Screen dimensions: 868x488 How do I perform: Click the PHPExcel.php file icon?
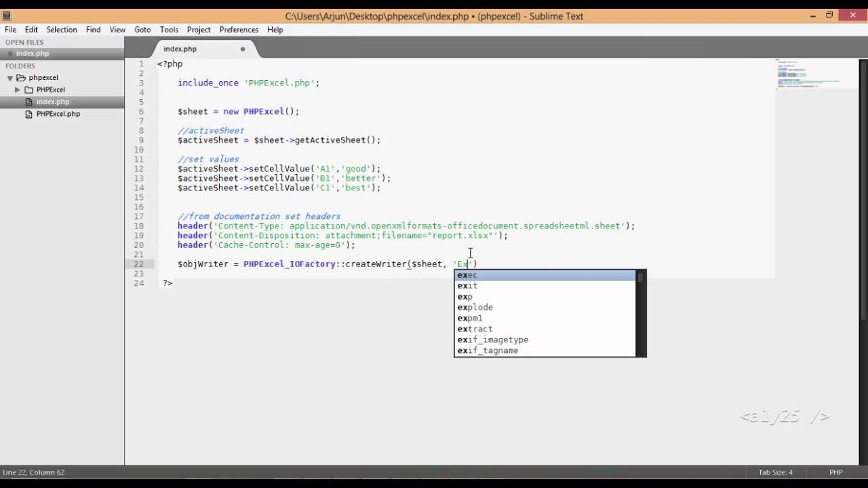click(28, 114)
